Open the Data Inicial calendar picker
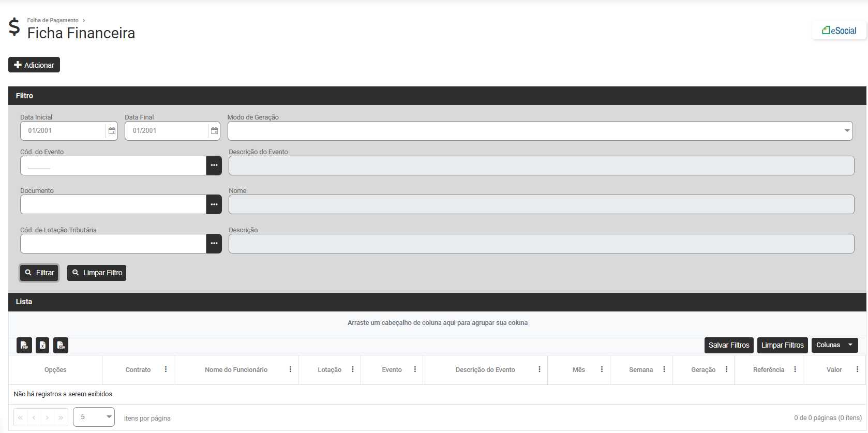This screenshot has height=433, width=868. coord(112,131)
